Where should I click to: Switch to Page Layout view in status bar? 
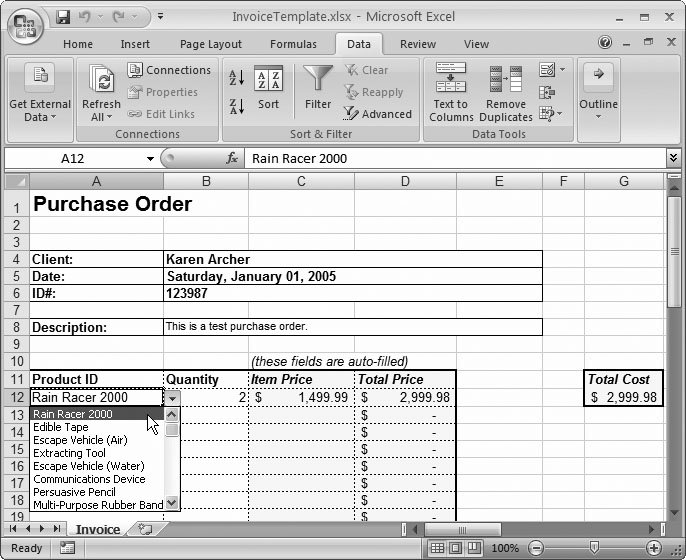454,548
